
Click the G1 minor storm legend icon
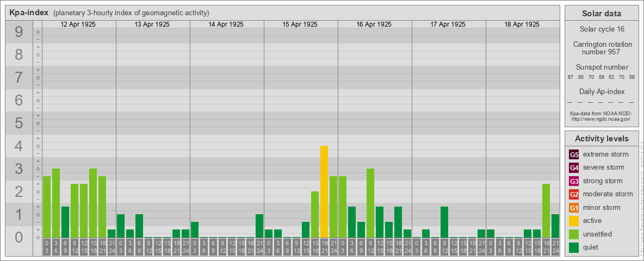pyautogui.click(x=574, y=208)
